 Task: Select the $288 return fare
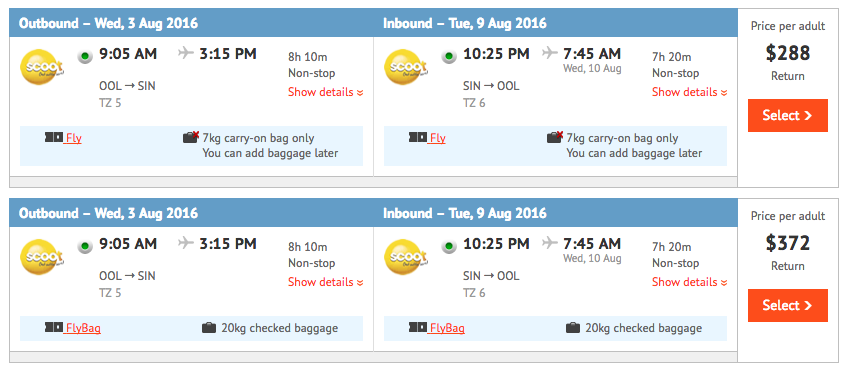788,115
